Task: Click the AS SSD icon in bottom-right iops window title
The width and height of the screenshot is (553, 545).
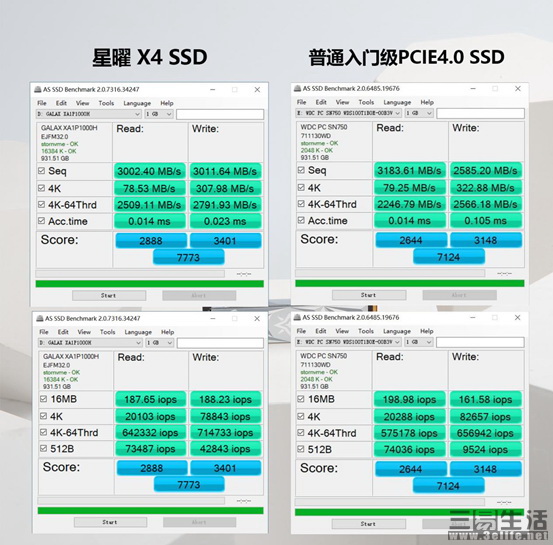Action: [x=297, y=317]
